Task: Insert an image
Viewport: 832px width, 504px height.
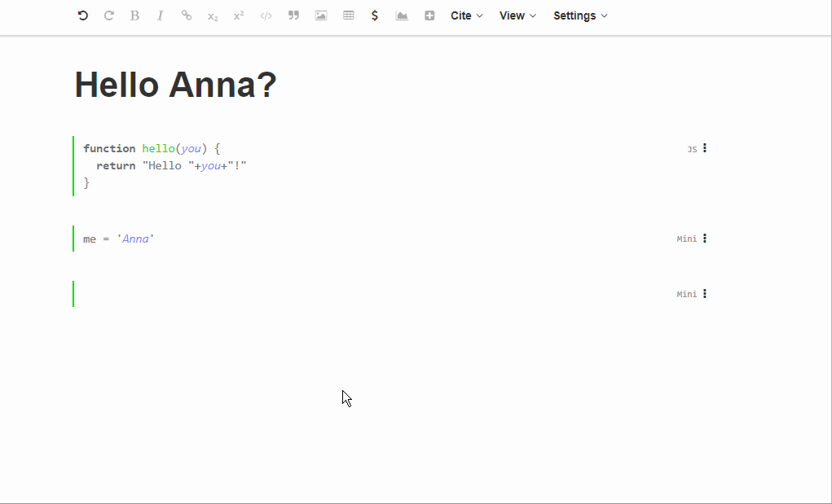Action: (320, 15)
